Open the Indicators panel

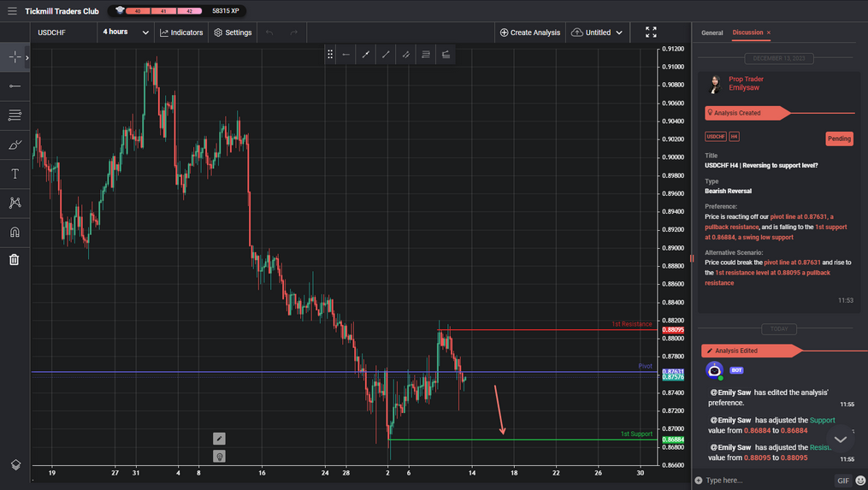[181, 32]
